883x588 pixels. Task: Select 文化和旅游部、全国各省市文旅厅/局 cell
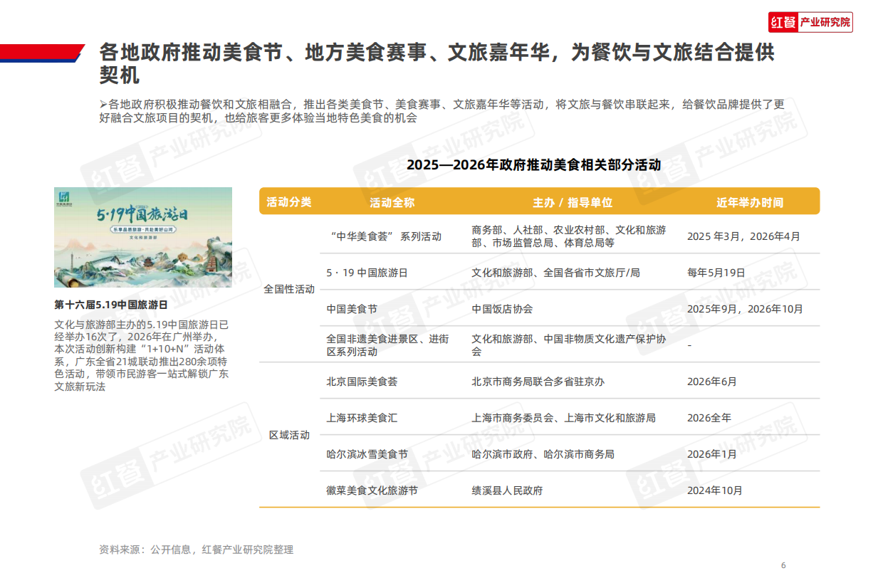click(555, 273)
